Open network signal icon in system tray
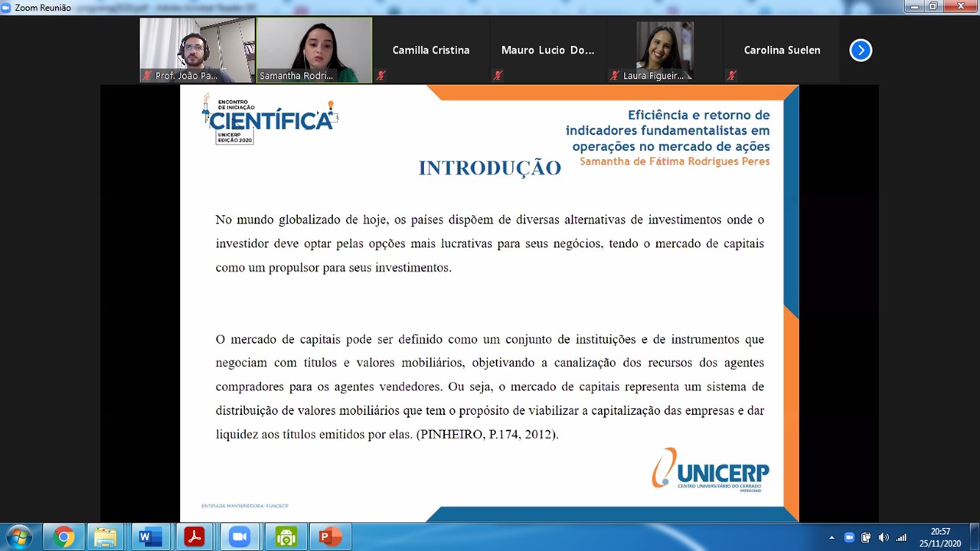The height and width of the screenshot is (551, 980). click(x=901, y=537)
